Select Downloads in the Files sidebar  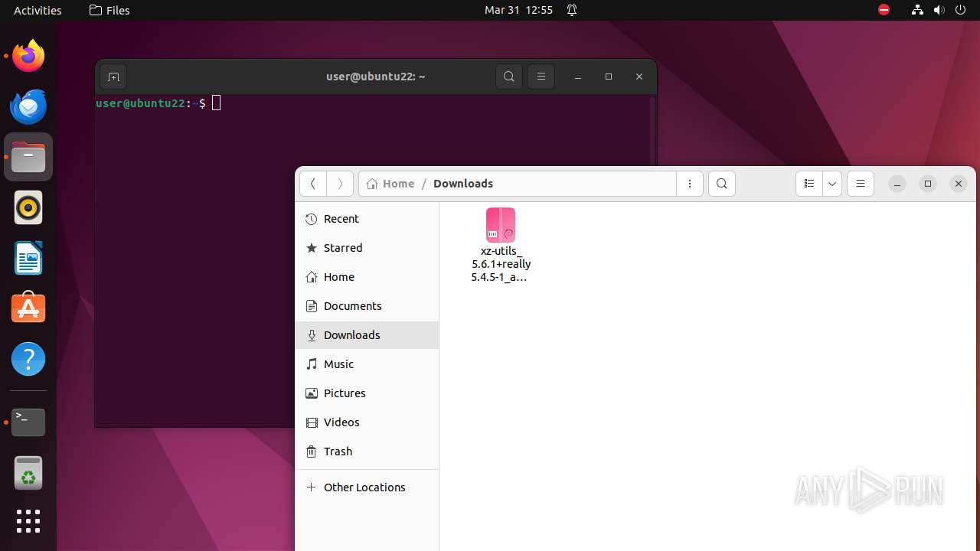(x=367, y=335)
